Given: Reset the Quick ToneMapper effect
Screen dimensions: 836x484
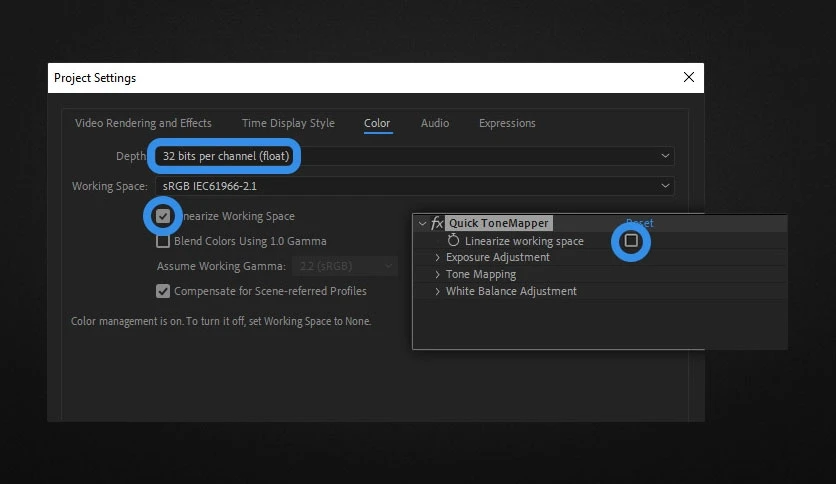Looking at the screenshot, I should click(x=640, y=223).
